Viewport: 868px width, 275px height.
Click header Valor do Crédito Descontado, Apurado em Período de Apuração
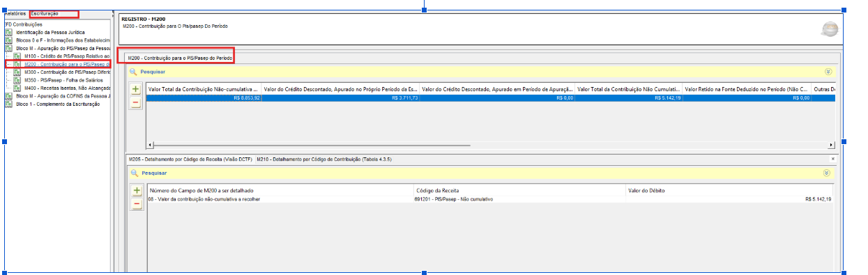[498, 89]
